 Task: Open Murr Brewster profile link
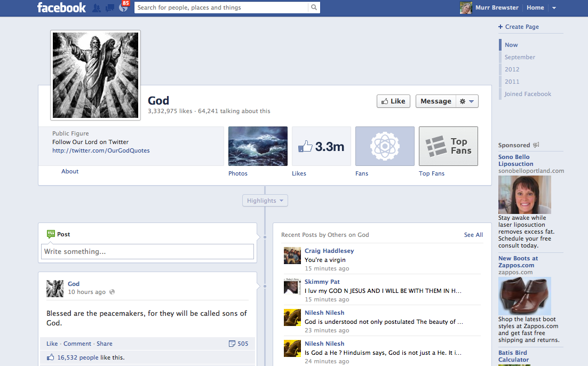(497, 7)
